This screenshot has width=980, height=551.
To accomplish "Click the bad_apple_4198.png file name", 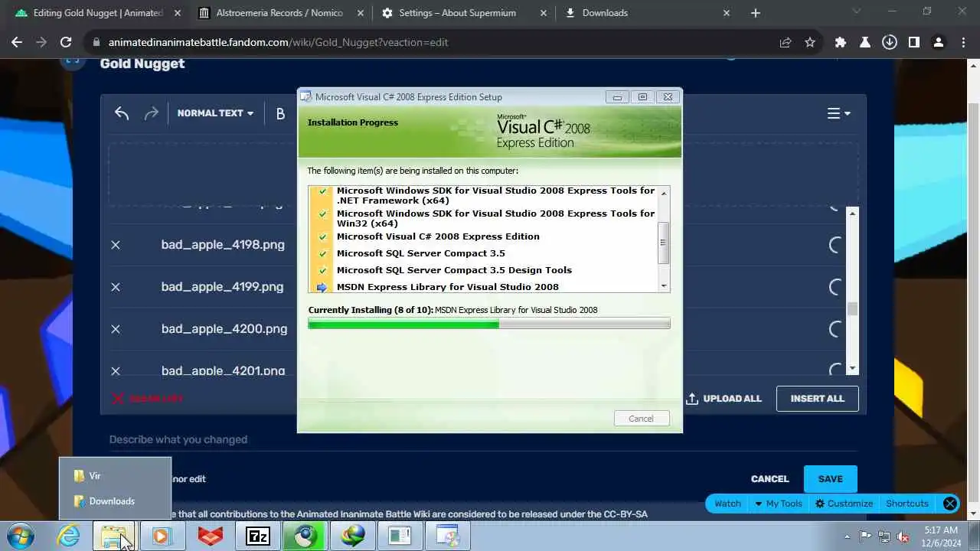I will point(223,245).
